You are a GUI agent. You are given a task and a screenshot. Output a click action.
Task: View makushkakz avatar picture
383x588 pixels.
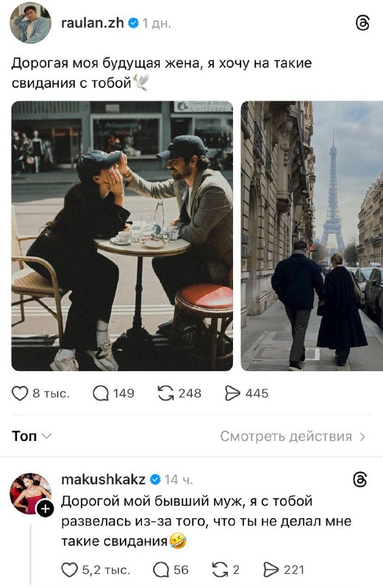(30, 493)
